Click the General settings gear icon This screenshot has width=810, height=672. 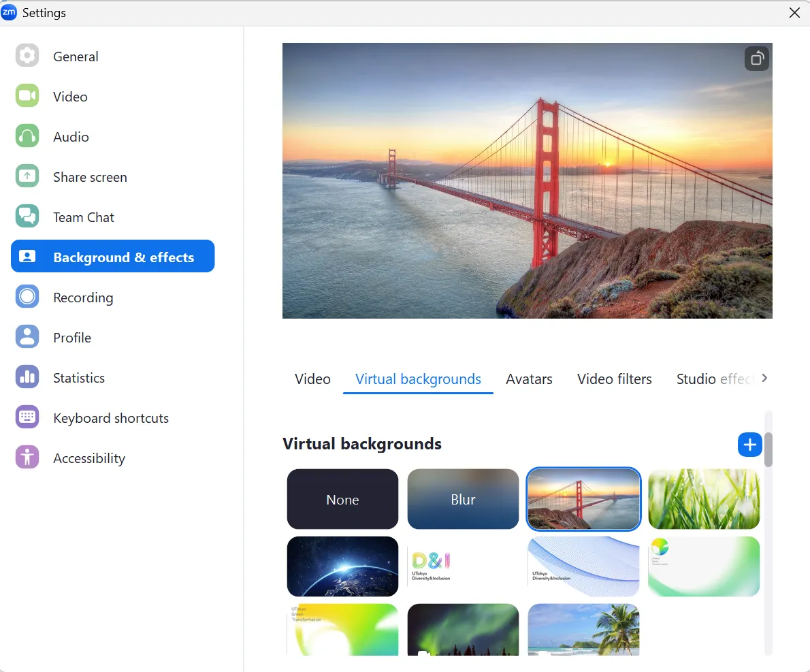(27, 56)
